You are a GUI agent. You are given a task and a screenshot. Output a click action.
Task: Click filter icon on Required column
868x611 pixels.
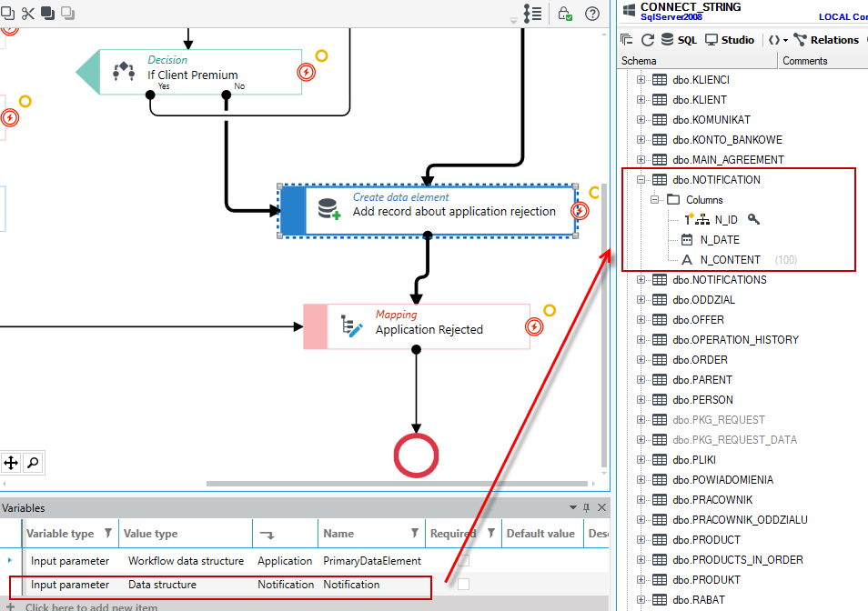(491, 533)
